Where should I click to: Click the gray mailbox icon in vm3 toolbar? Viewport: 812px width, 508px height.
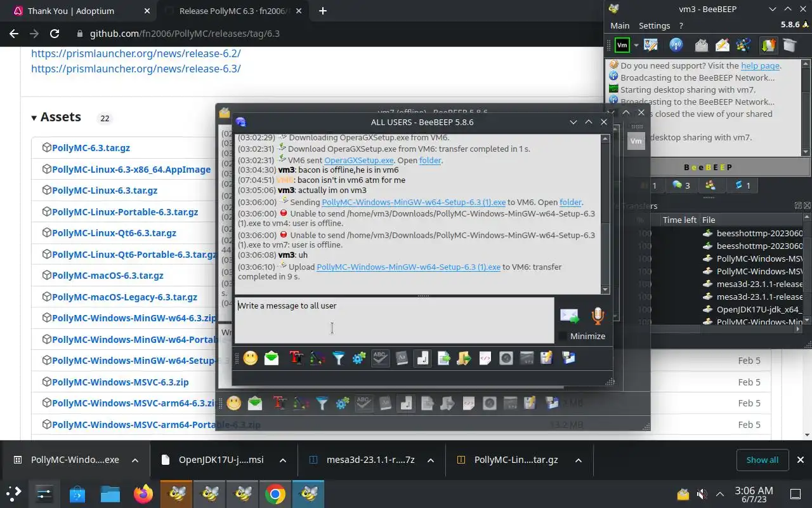click(702, 45)
